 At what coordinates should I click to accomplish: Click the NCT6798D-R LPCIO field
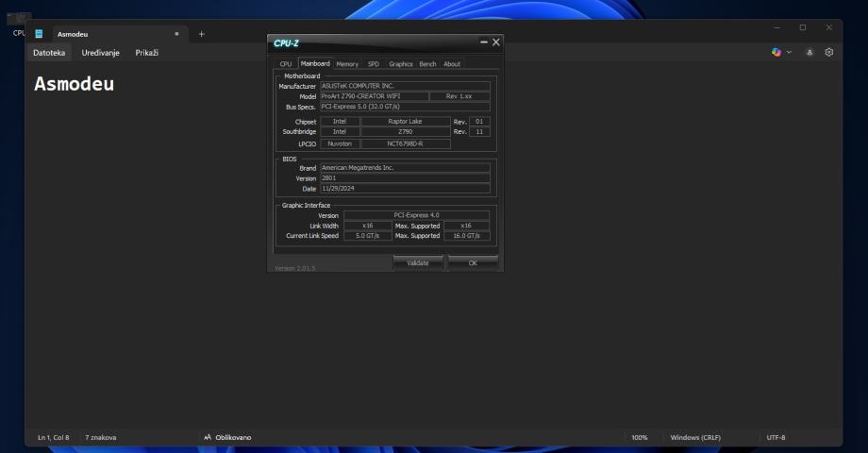(x=405, y=144)
